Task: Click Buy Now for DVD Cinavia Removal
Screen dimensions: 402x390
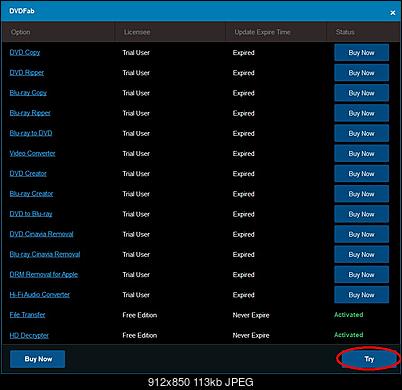Action: coord(361,234)
